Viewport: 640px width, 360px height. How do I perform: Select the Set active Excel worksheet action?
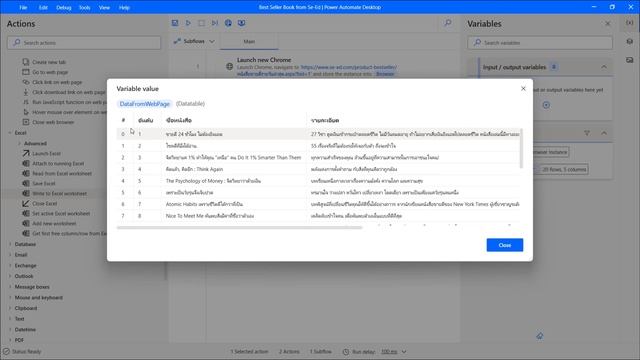tap(61, 213)
